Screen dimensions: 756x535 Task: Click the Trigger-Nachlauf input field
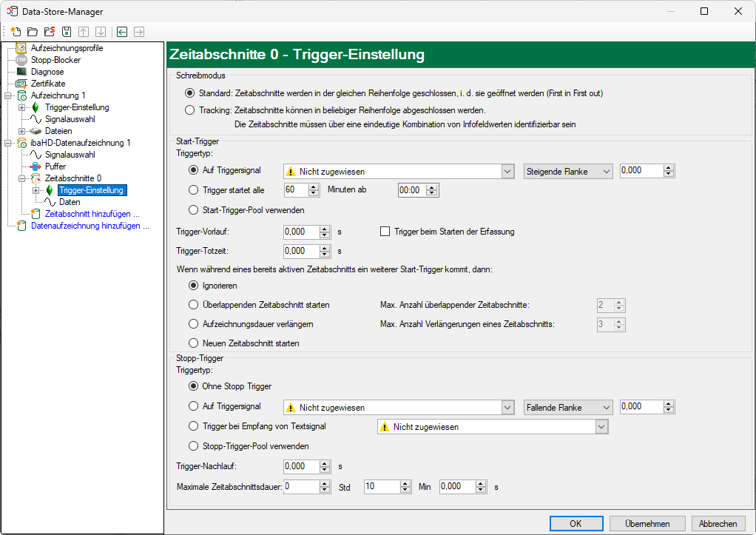[x=301, y=467]
